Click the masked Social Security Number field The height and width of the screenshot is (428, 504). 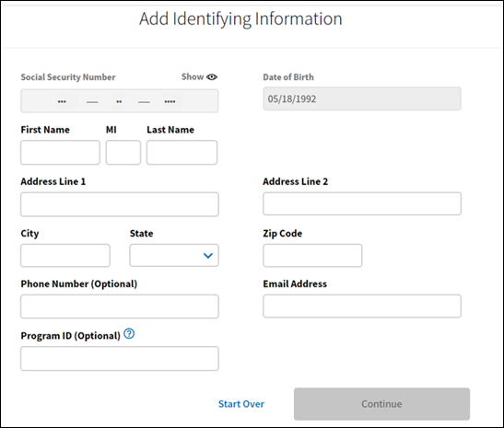120,101
